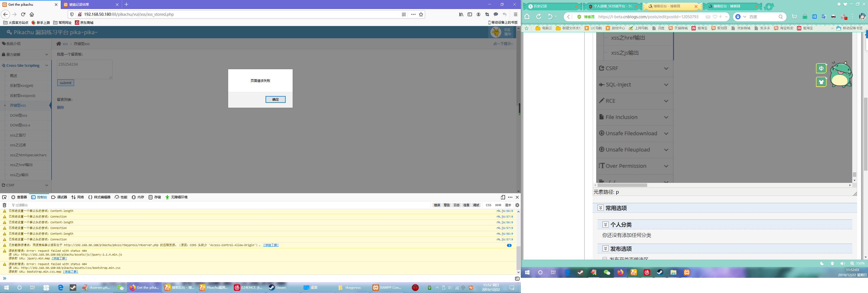Click the Firefox reload page icon

point(23,14)
